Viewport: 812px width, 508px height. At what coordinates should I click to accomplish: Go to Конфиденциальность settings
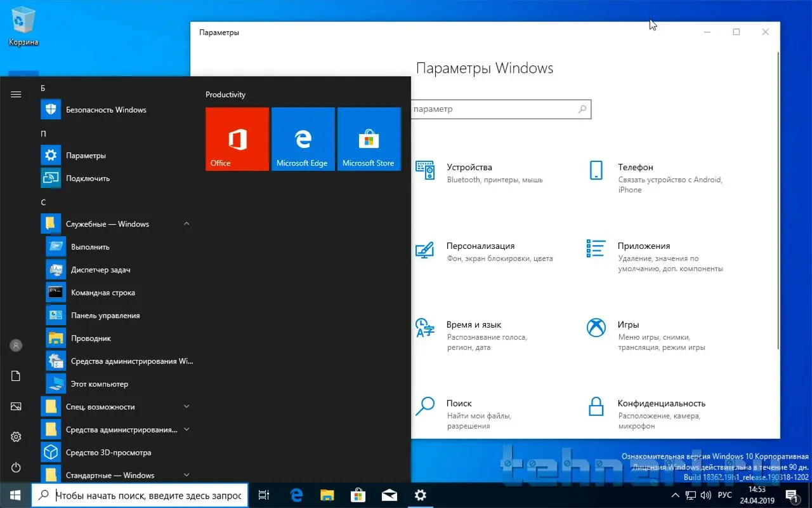(661, 404)
